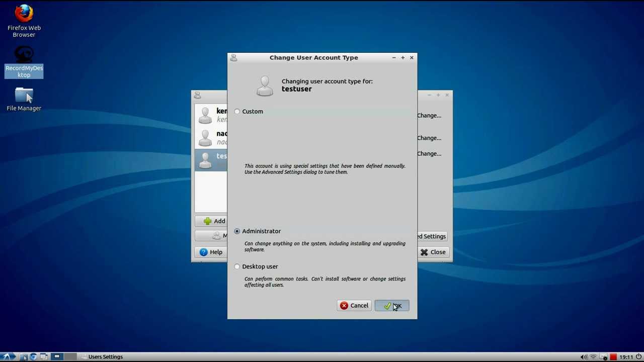The width and height of the screenshot is (644, 362).
Task: Open the volume control in system tray
Action: coord(584,357)
